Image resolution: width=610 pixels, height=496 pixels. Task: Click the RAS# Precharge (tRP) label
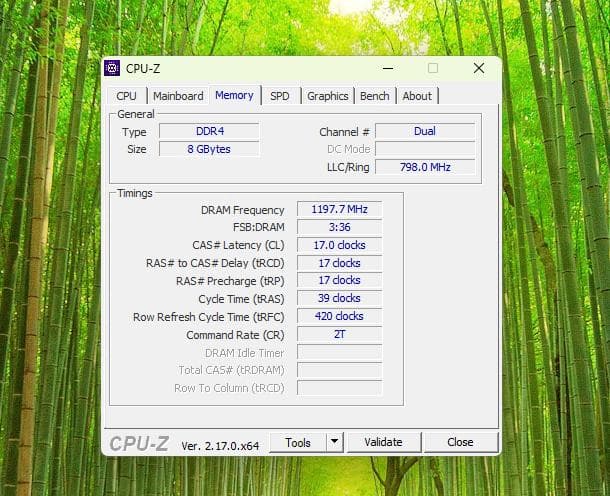point(230,281)
